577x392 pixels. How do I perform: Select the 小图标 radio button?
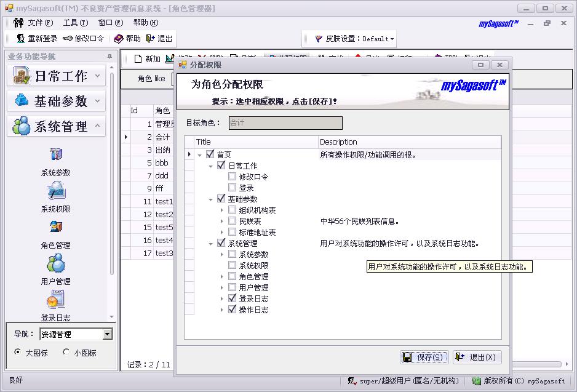(x=66, y=352)
